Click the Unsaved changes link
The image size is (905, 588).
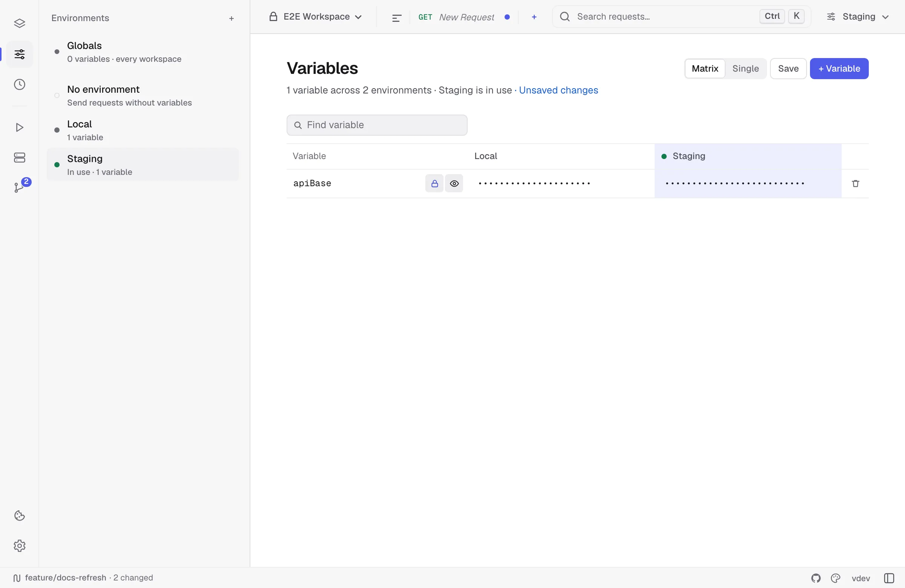[x=558, y=90]
